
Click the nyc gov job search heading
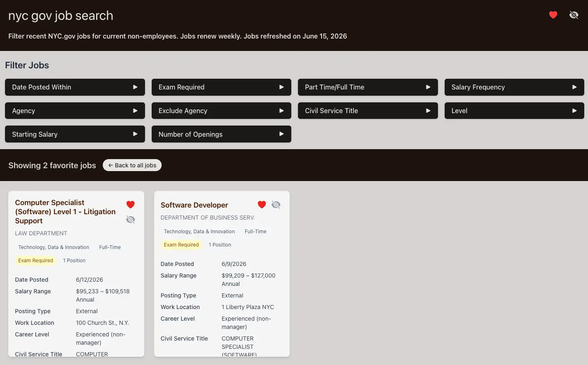tap(60, 16)
